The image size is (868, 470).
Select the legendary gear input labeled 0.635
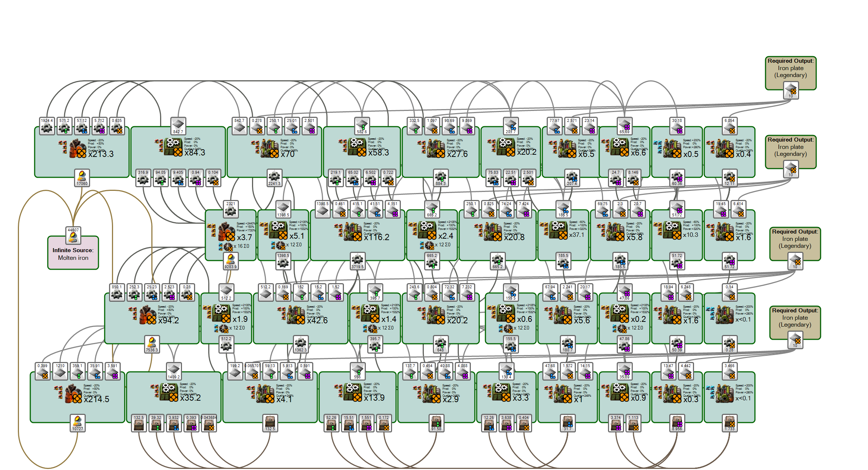pyautogui.click(x=117, y=126)
